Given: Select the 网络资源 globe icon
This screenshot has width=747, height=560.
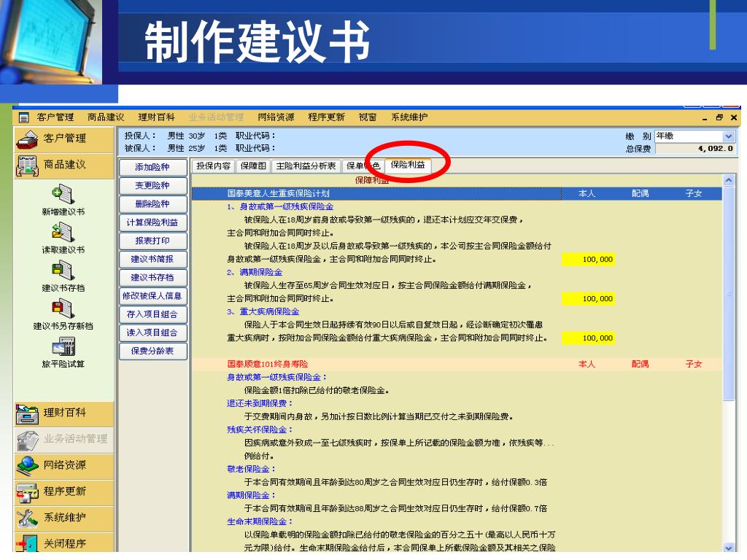Looking at the screenshot, I should pos(28,465).
